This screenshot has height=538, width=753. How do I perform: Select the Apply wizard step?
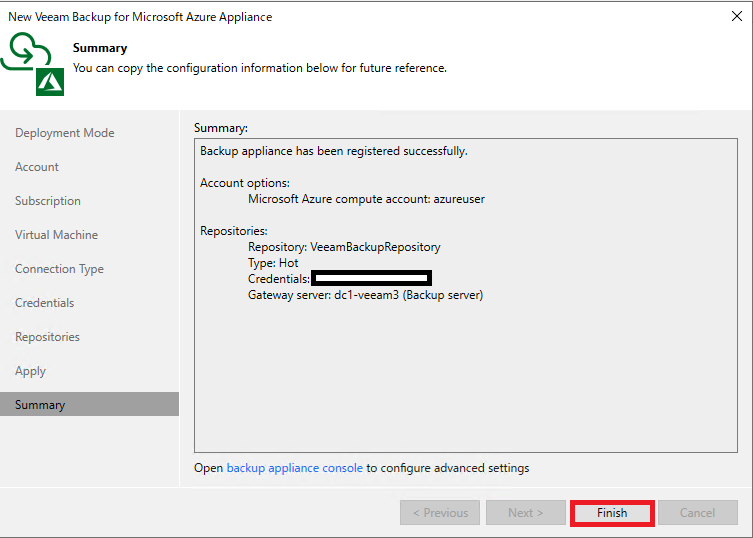pos(30,371)
